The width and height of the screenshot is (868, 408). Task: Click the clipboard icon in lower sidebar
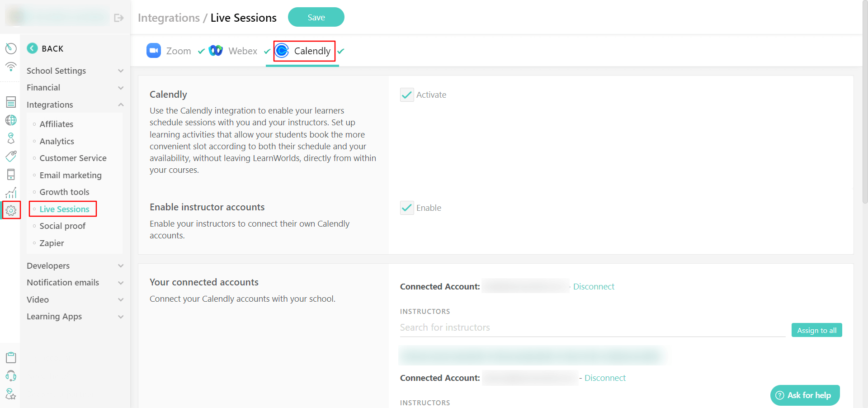pyautogui.click(x=11, y=357)
